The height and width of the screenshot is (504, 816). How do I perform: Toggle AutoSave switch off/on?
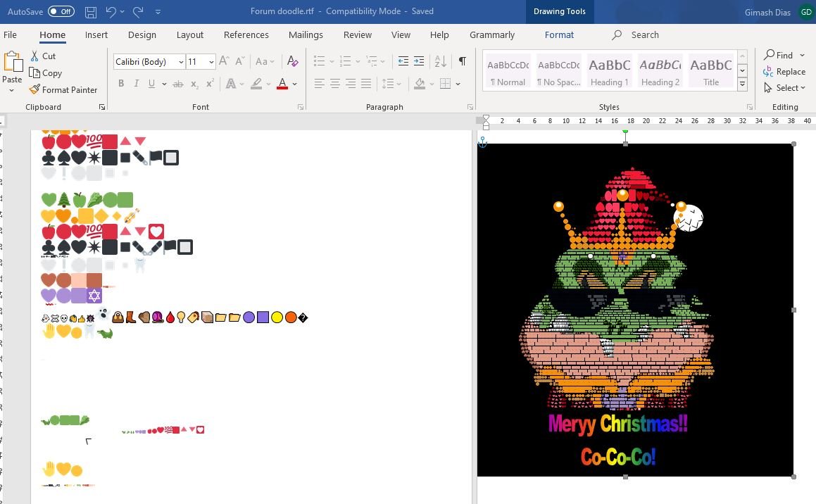(61, 12)
